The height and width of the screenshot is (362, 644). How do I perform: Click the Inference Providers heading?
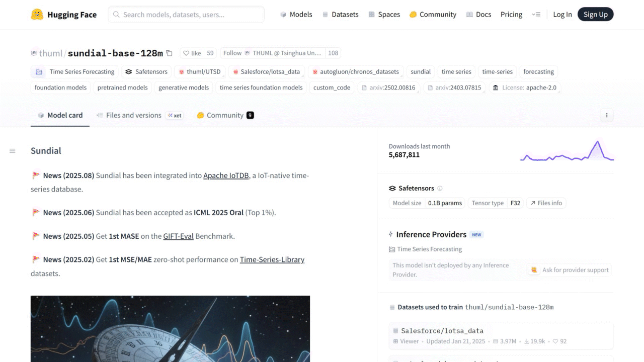pyautogui.click(x=431, y=235)
